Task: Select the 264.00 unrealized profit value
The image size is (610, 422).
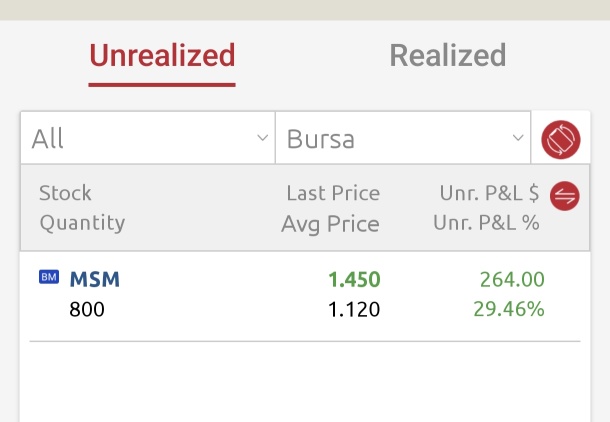Action: coord(512,279)
